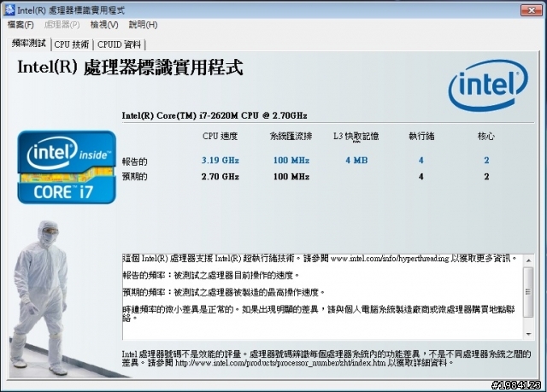The height and width of the screenshot is (392, 547).
Task: Switch to the CPUID 資料 tab
Action: pos(119,44)
